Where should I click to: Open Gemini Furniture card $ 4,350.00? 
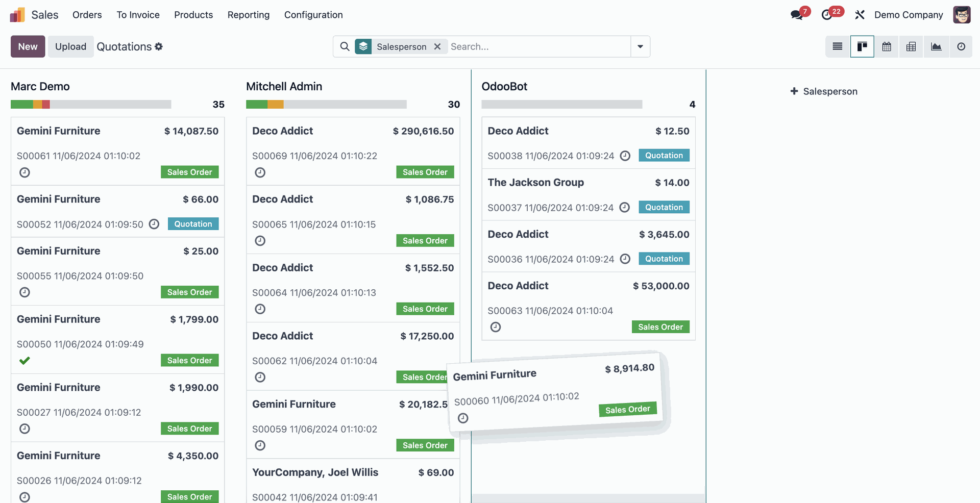click(x=117, y=473)
